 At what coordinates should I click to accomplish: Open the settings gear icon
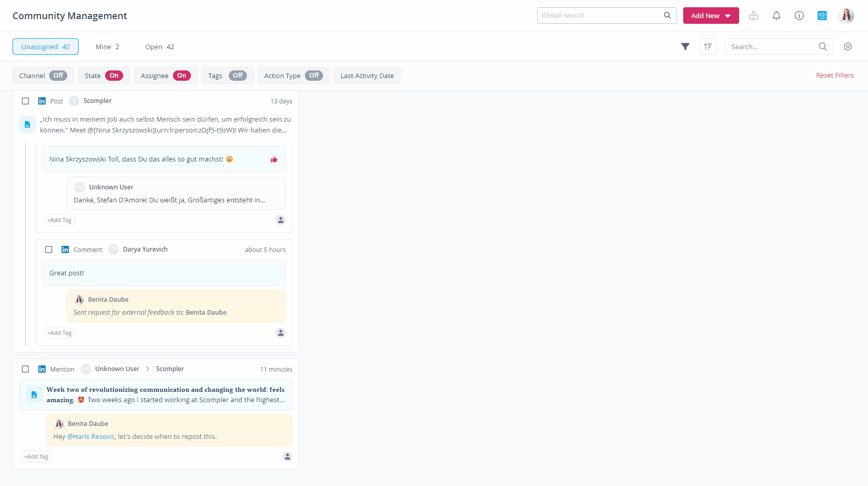847,47
